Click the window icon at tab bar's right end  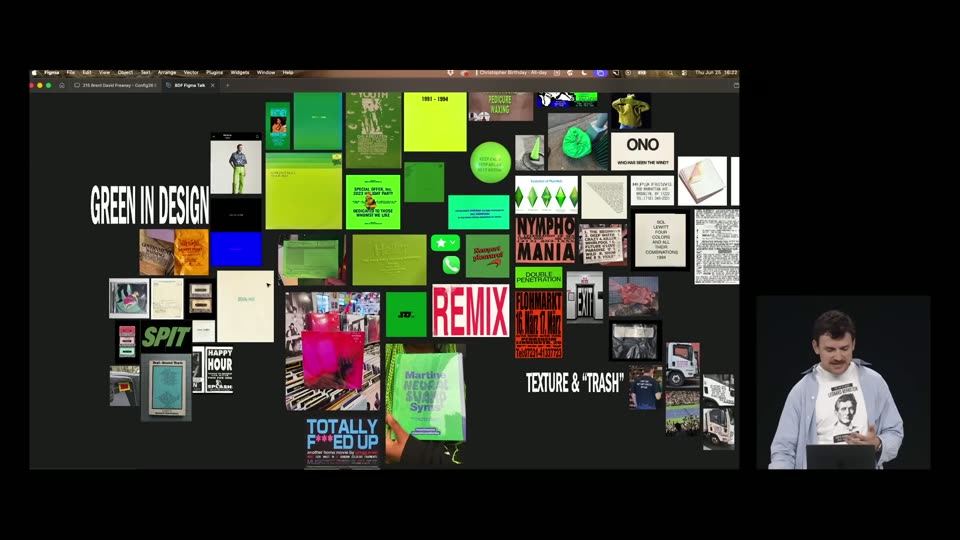coord(735,85)
